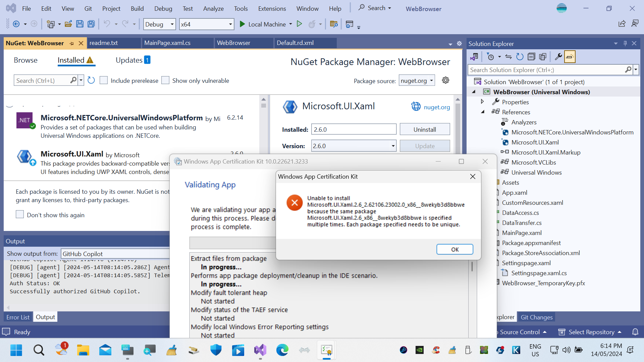This screenshot has height=362, width=644.
Task: Click the Undo arrow icon
Action: coord(107,24)
